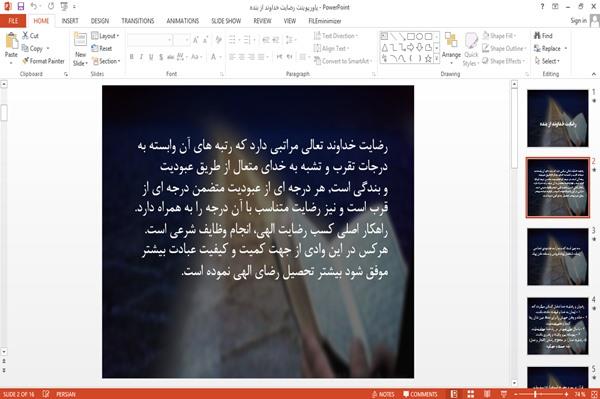The image size is (600, 399).
Task: Open the Shape Effects menu
Action: tap(504, 61)
